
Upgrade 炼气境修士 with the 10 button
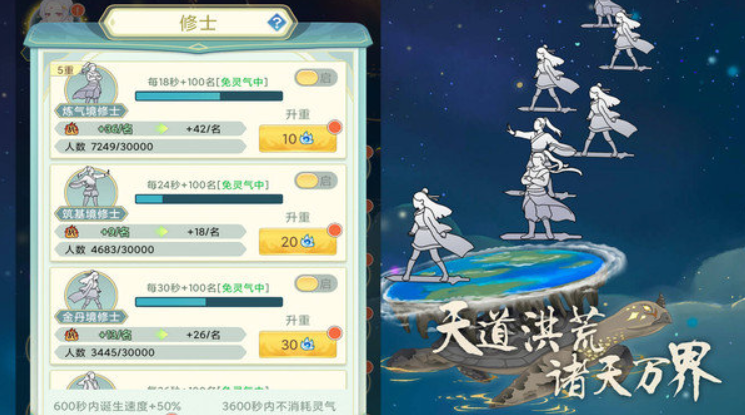[298, 139]
